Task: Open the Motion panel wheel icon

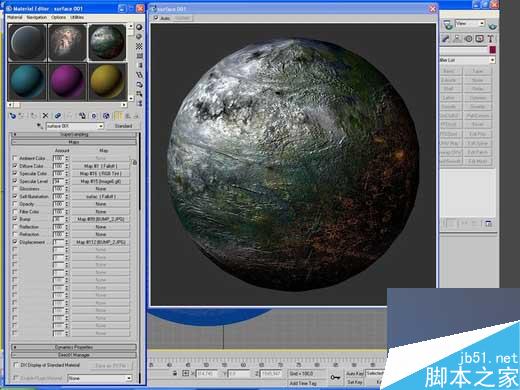Action: pos(468,39)
